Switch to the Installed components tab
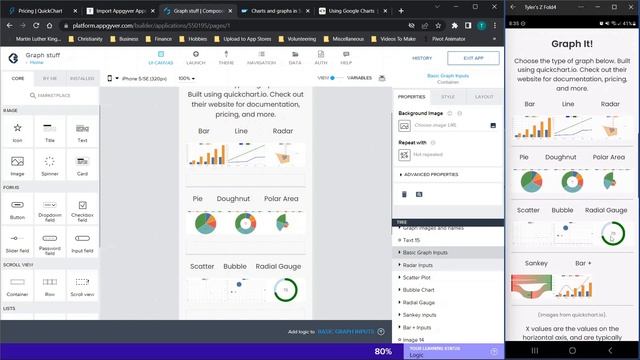 (x=82, y=78)
